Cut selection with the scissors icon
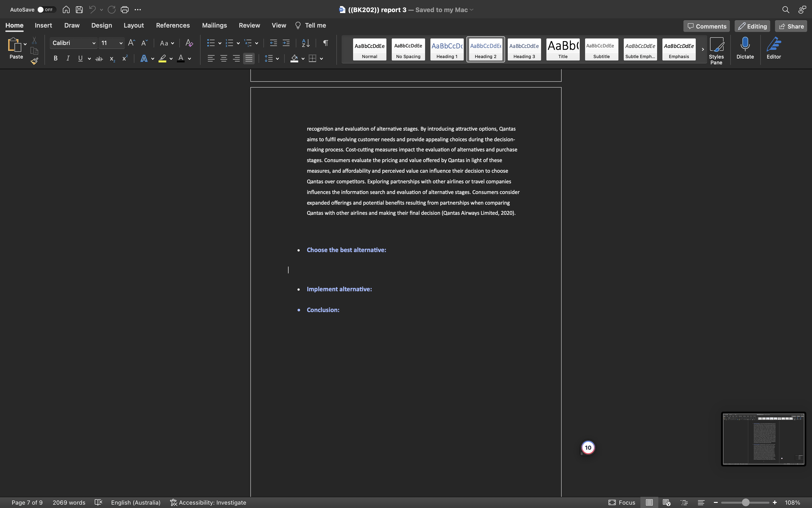 [34, 41]
